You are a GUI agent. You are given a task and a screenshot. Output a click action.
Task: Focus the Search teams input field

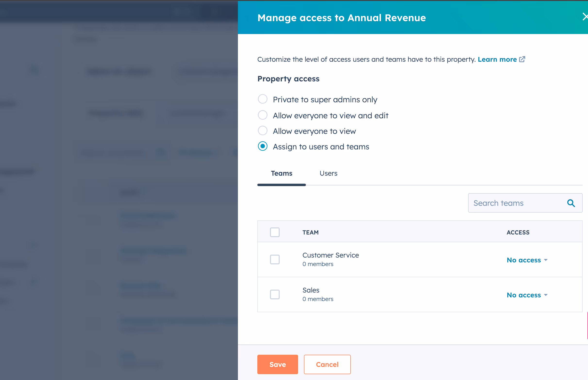525,203
